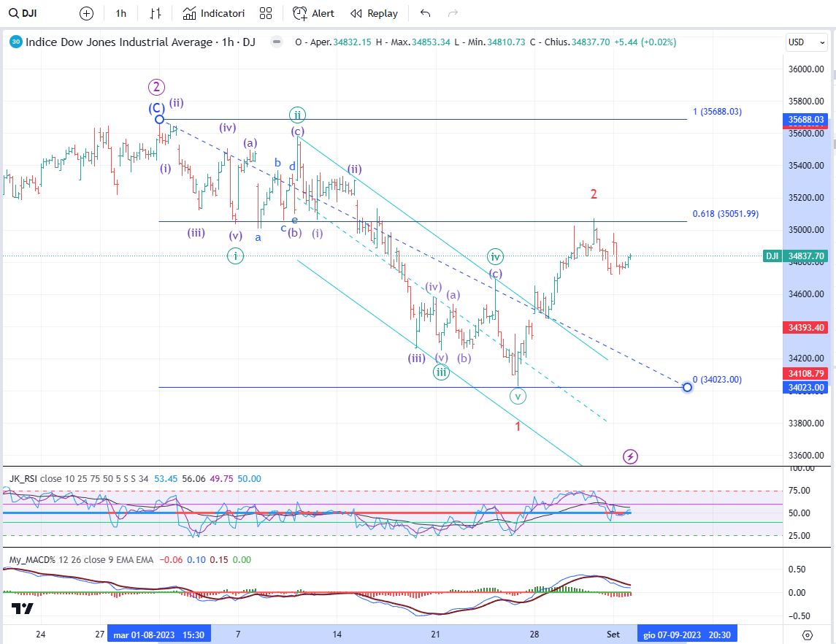This screenshot has height=644, width=836.
Task: Select the blue anchor circle at wave (C)
Action: pyautogui.click(x=159, y=120)
